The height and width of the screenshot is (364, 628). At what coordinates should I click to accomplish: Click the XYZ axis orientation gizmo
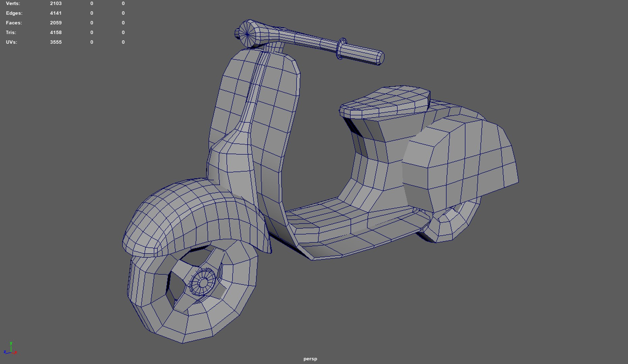click(10, 349)
